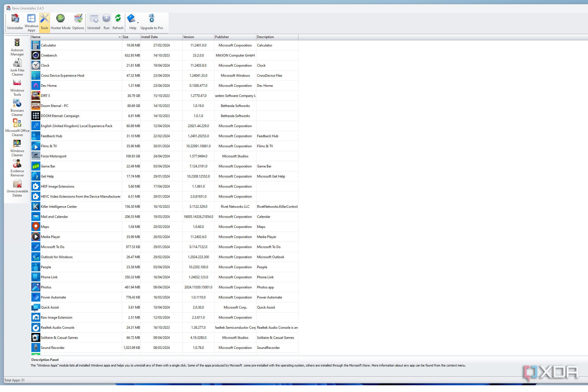The height and width of the screenshot is (392, 588).
Task: Select the Get Help icon
Action: pos(36,176)
